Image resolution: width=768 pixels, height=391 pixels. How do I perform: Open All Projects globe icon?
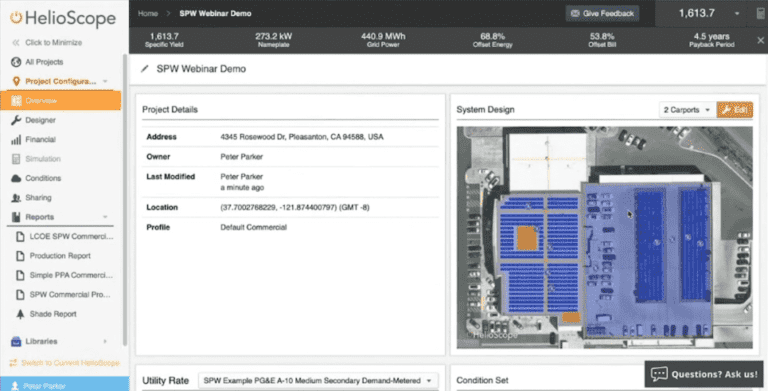[x=16, y=62]
